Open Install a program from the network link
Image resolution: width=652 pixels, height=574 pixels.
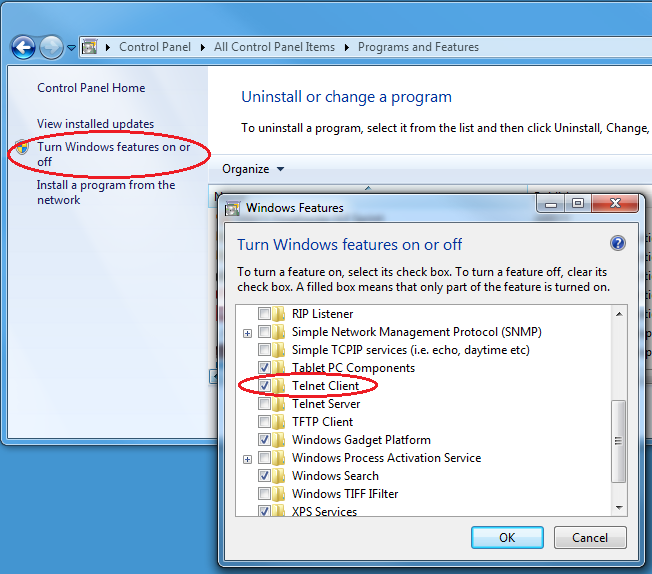click(106, 192)
